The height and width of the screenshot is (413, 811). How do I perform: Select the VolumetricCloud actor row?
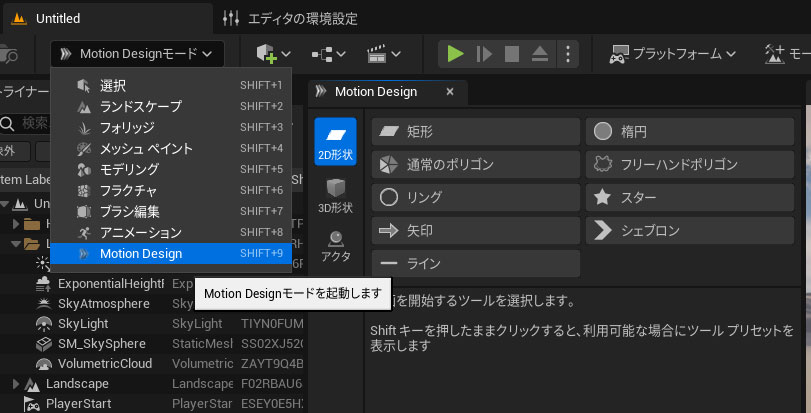[x=154, y=363]
